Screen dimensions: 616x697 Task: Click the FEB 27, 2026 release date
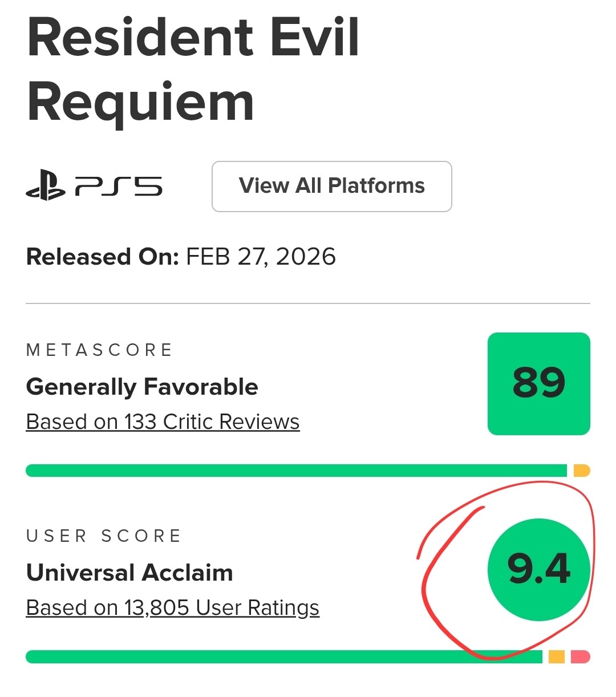pyautogui.click(x=261, y=257)
